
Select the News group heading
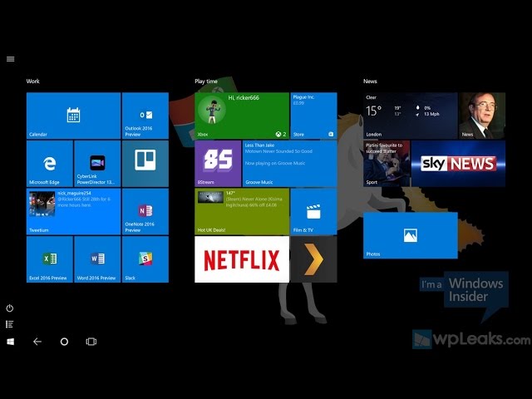tap(370, 81)
